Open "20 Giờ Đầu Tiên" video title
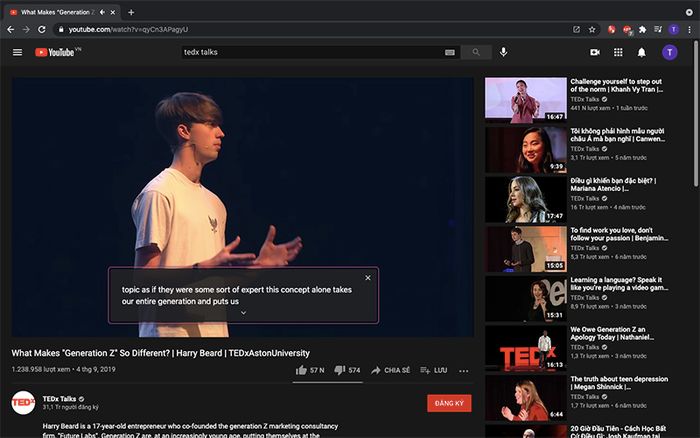 coord(618,431)
